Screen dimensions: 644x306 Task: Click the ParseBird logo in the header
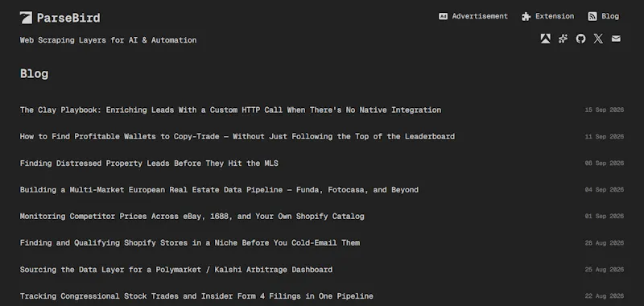pyautogui.click(x=60, y=18)
